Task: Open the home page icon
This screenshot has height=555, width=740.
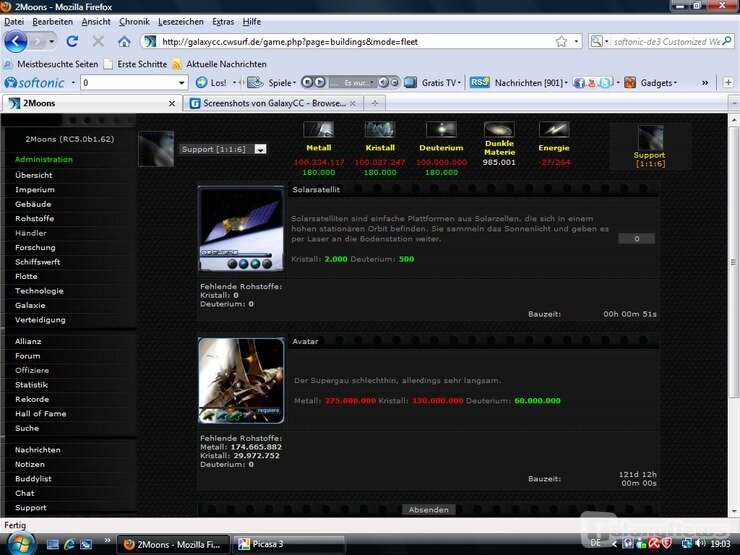Action: point(124,42)
